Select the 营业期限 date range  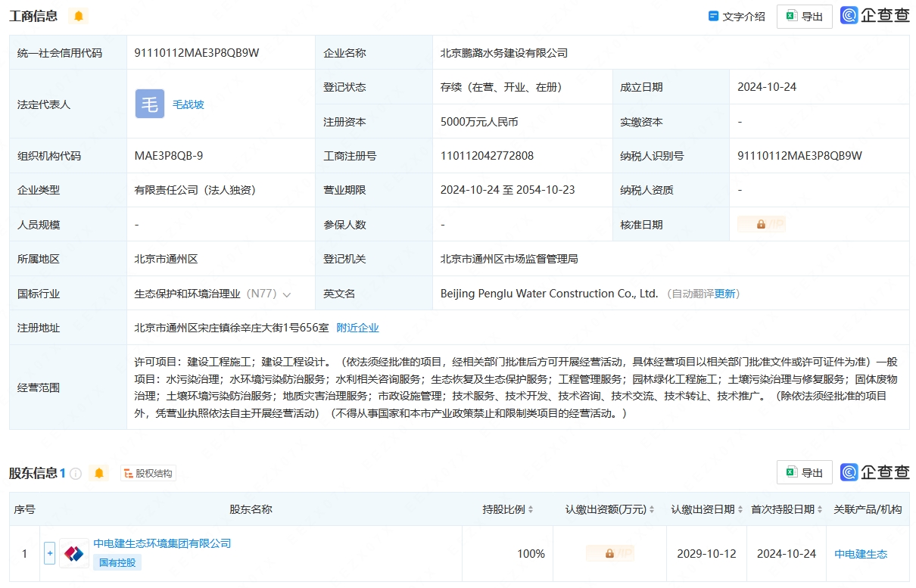pos(507,190)
